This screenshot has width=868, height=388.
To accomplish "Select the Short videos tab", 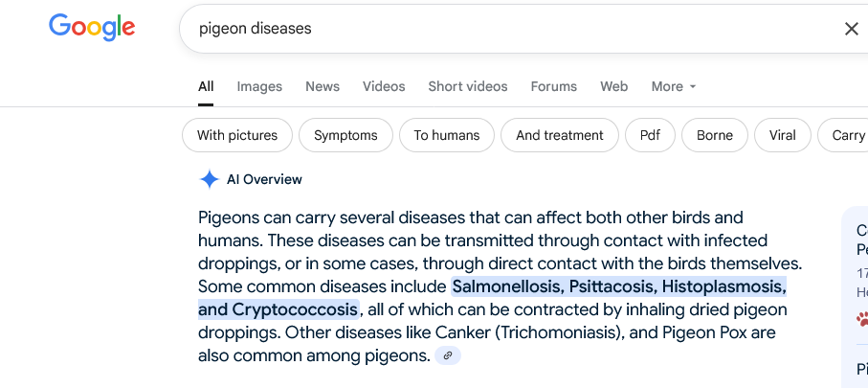I will click(468, 86).
